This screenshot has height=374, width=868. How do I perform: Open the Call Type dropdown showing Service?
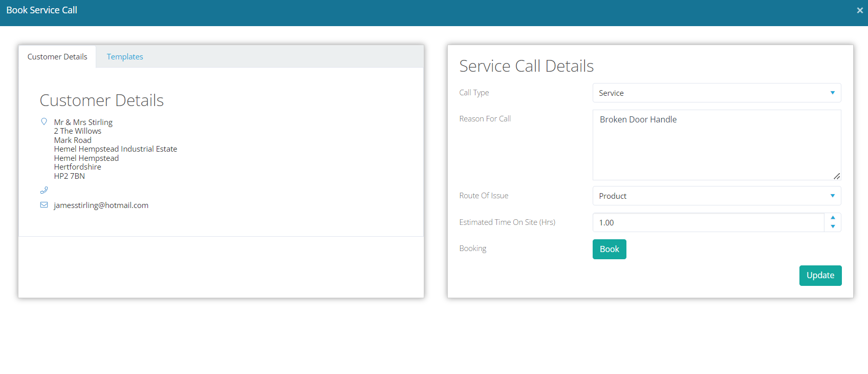pos(716,93)
